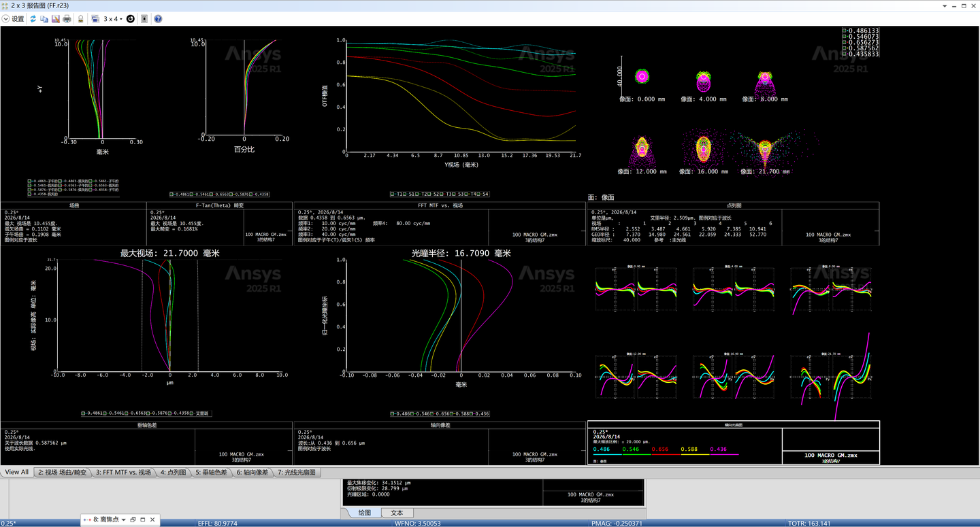Click the gray panel icon before help

point(144,19)
